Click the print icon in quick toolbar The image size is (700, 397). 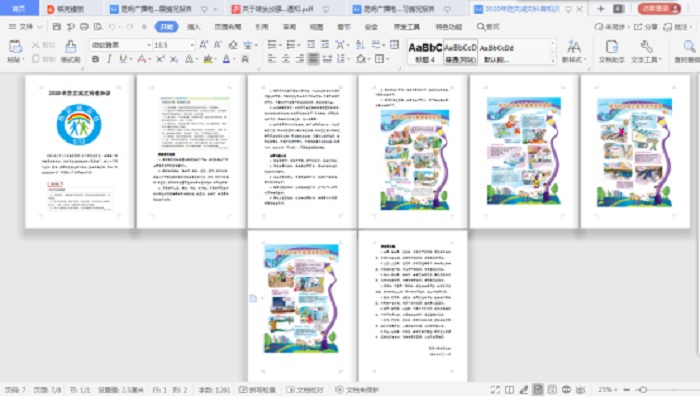coord(84,27)
